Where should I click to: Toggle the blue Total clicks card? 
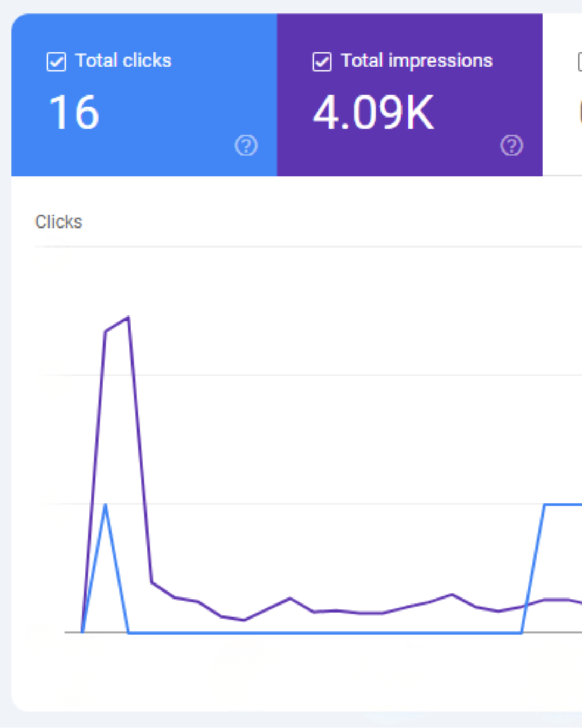(x=144, y=94)
